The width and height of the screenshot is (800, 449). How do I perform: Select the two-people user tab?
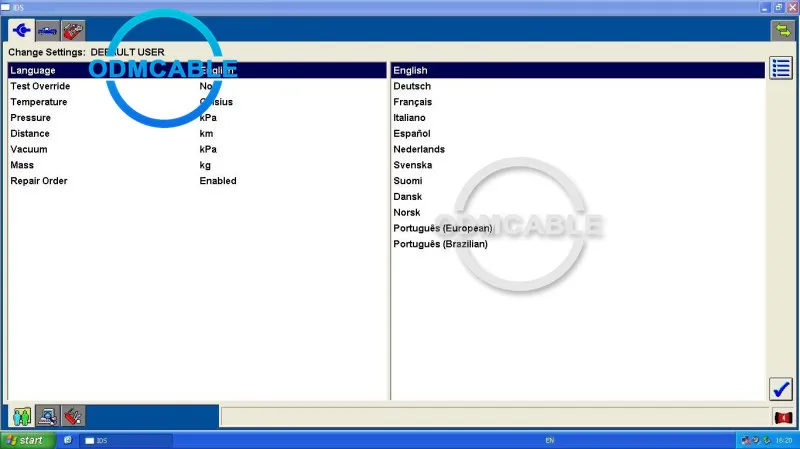point(21,416)
